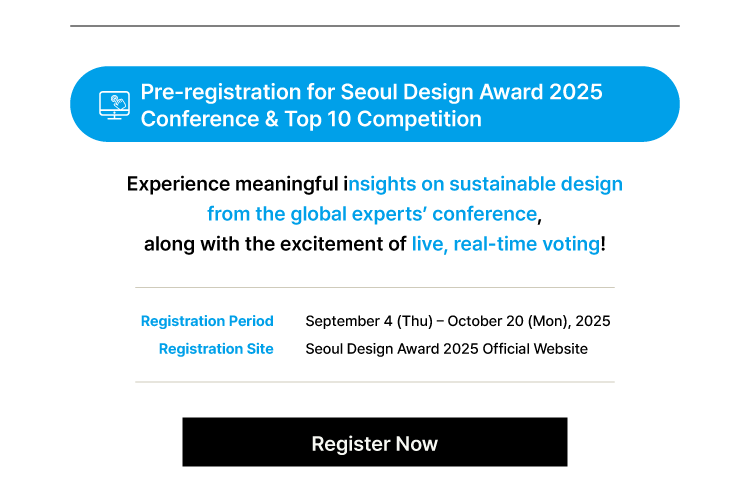
Task: Click the monitor touch icon in banner
Action: [x=114, y=105]
